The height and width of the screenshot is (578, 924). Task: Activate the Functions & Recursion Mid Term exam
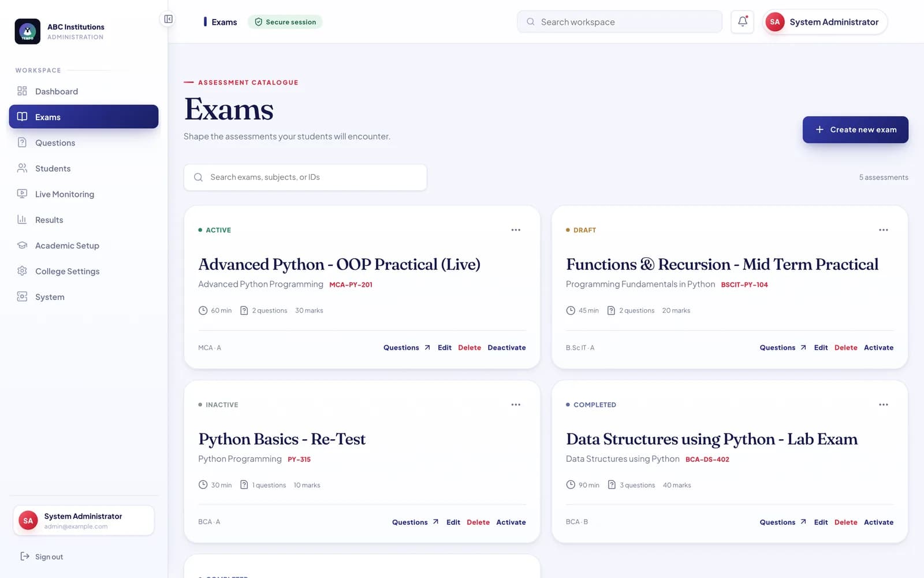[878, 347]
